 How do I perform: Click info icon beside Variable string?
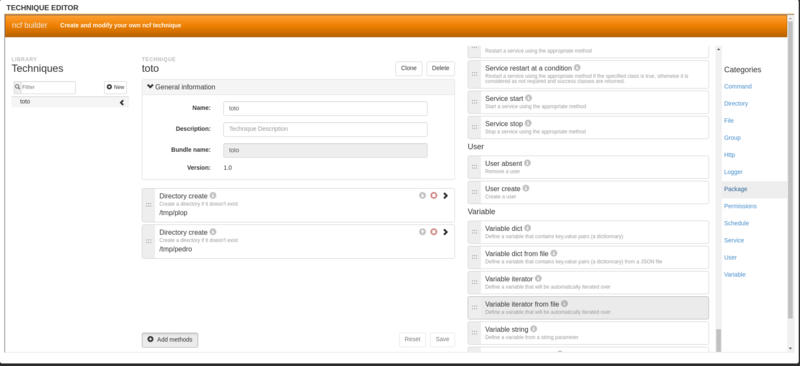[534, 329]
